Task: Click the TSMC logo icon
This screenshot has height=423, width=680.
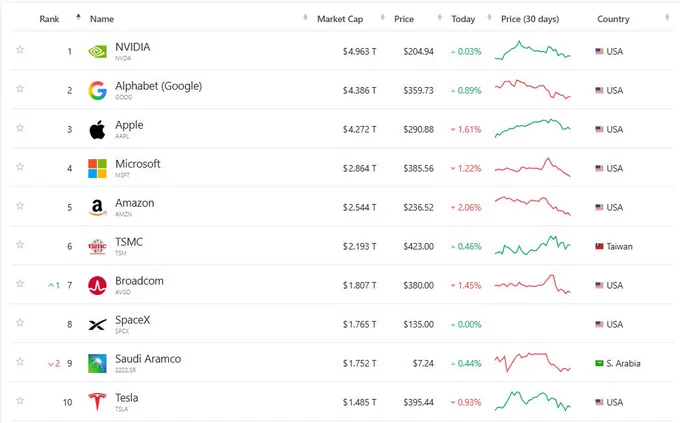Action: 97,246
